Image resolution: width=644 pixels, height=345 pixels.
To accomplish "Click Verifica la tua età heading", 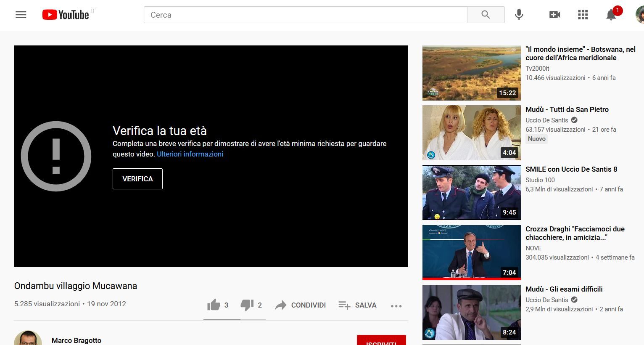I will (x=160, y=130).
